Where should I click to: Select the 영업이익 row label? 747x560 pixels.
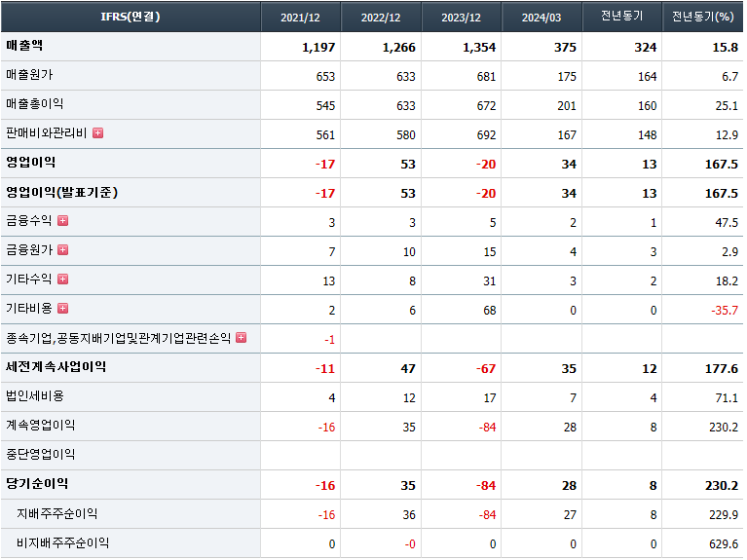[30, 162]
